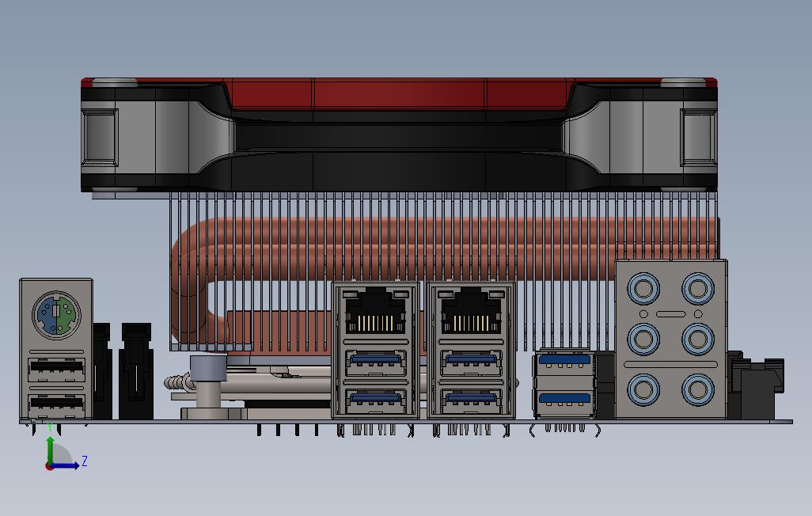Viewport: 812px width, 516px height.
Task: Select upper blue USB port under left Ethernet jack
Action: click(375, 362)
